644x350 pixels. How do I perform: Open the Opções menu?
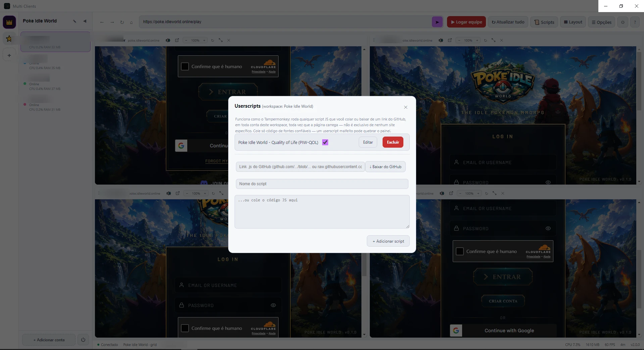coord(601,22)
